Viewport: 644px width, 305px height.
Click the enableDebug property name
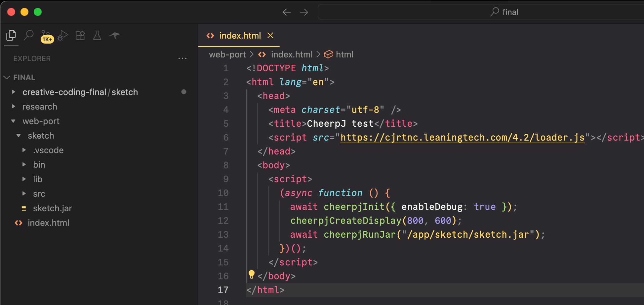click(432, 207)
